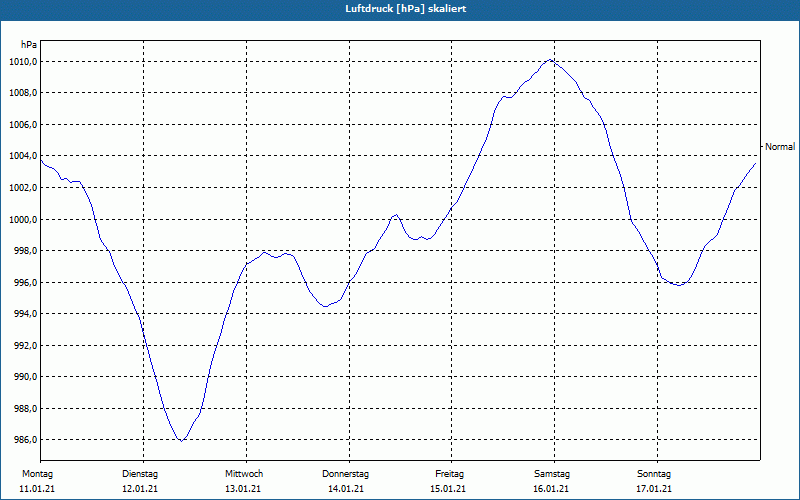The height and width of the screenshot is (500, 800).
Task: Click the pressure curve's lowest point on Dienstag
Action: coord(181,441)
